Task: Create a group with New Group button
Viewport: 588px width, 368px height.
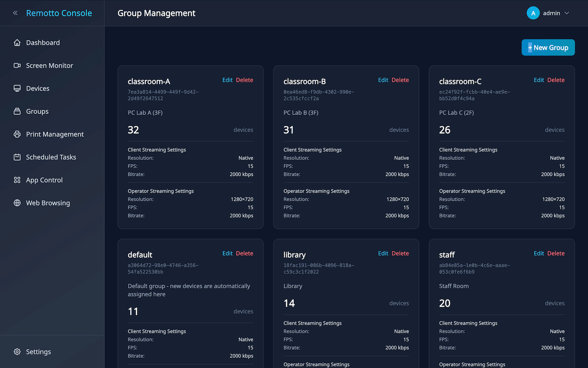Action: (x=548, y=47)
